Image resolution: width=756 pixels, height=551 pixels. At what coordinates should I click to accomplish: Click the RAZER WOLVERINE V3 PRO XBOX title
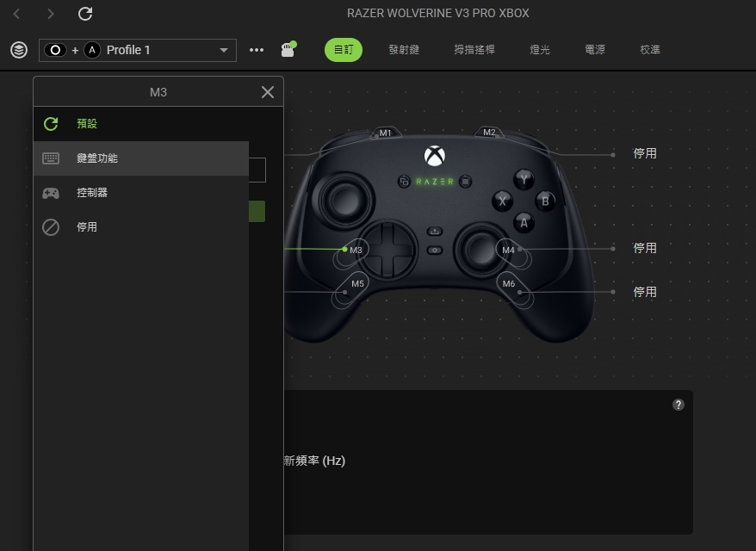click(x=437, y=14)
